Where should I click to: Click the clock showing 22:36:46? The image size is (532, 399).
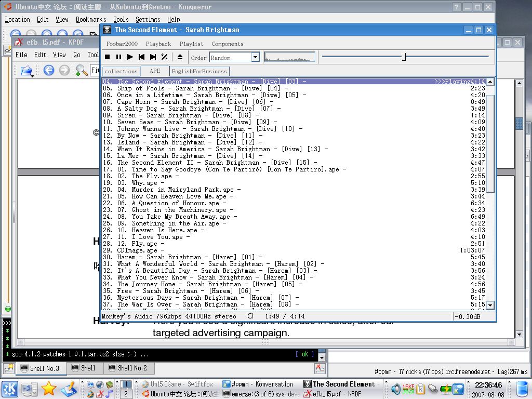tap(488, 385)
